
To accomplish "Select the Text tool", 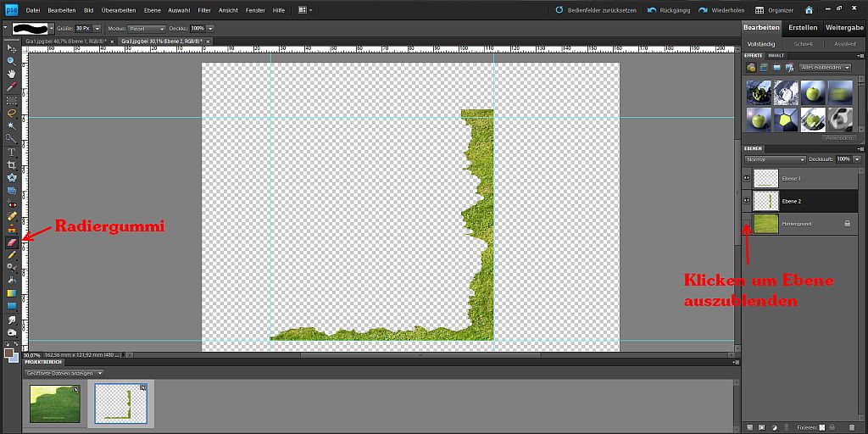I will (x=12, y=152).
